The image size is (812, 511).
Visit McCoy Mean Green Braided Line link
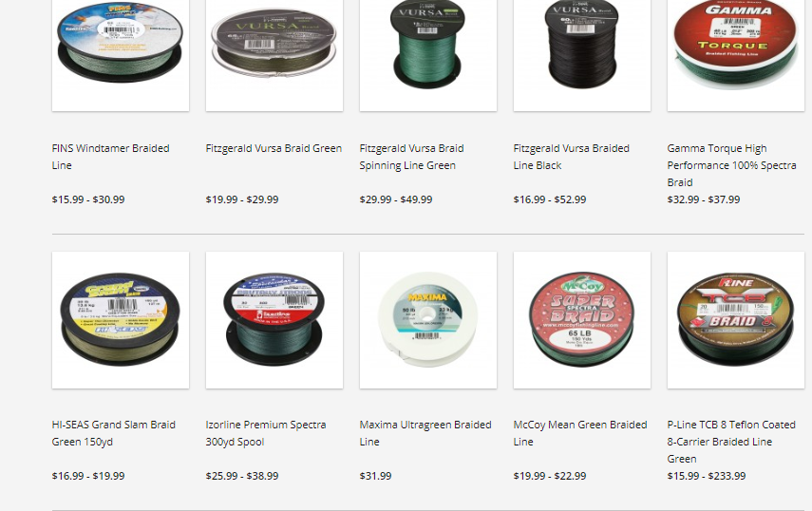[x=580, y=433]
